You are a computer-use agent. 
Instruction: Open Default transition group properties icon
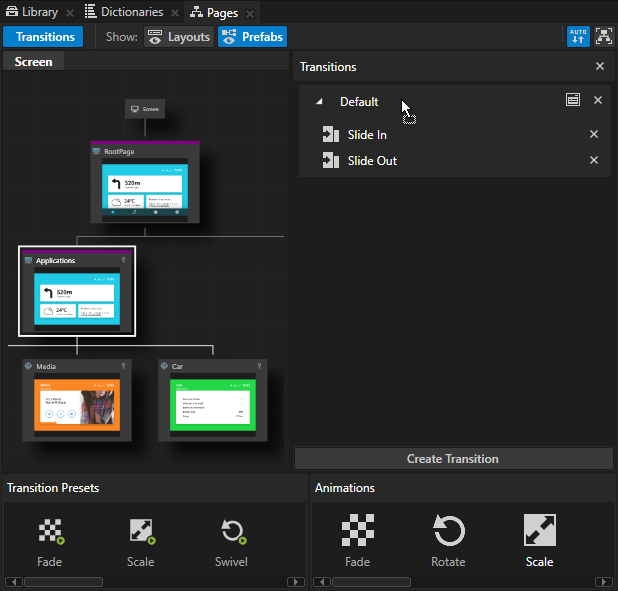pyautogui.click(x=572, y=101)
